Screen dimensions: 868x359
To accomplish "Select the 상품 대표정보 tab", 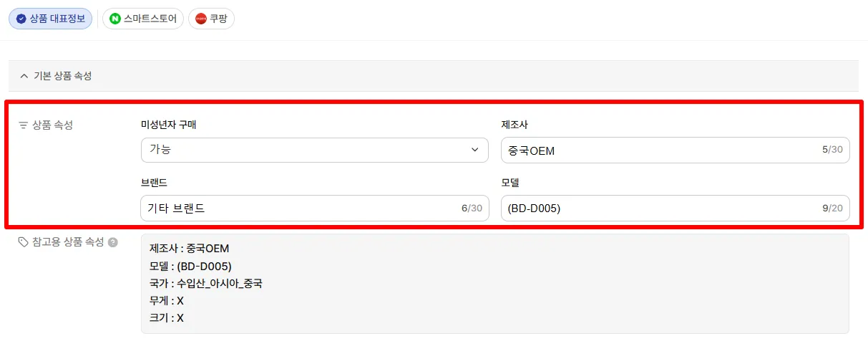I will 51,19.
